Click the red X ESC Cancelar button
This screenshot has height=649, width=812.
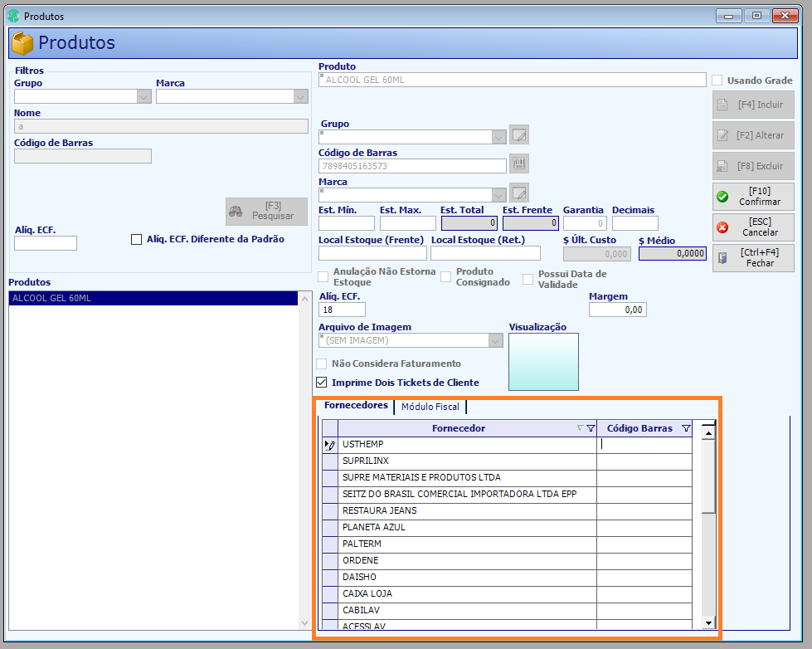click(x=753, y=227)
